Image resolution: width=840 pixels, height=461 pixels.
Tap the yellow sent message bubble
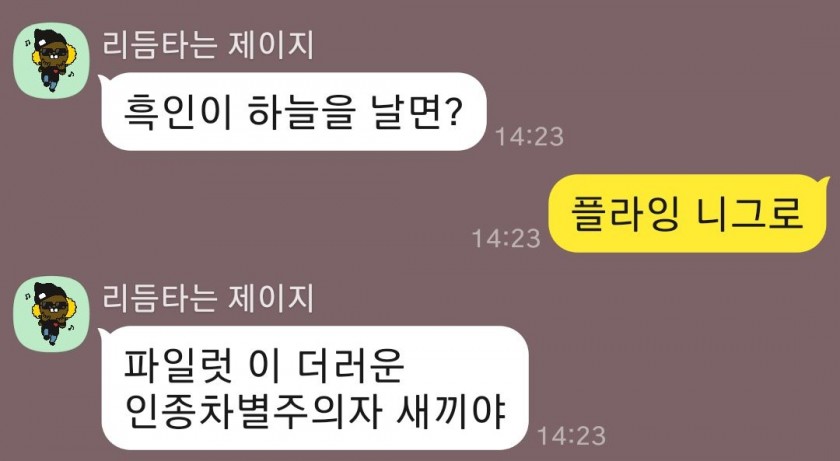(x=688, y=213)
